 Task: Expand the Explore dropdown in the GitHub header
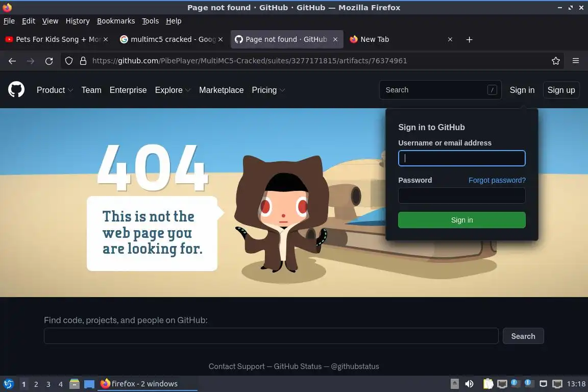(x=173, y=90)
